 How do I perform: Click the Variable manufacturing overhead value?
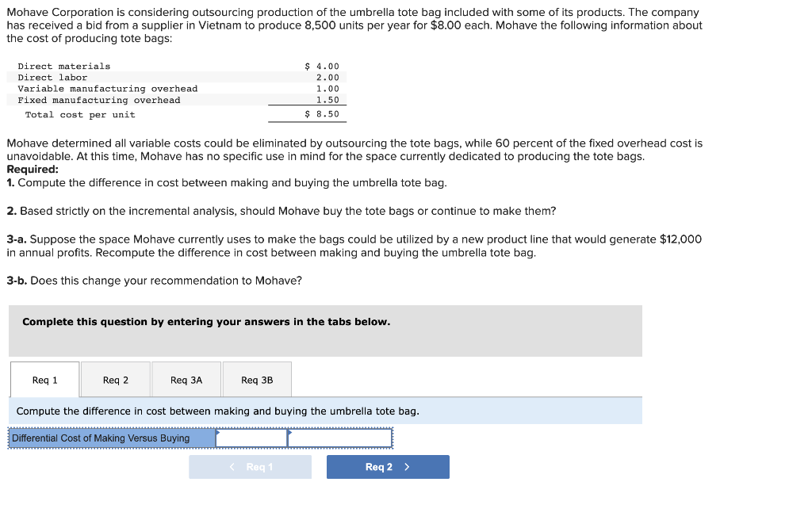pos(332,88)
